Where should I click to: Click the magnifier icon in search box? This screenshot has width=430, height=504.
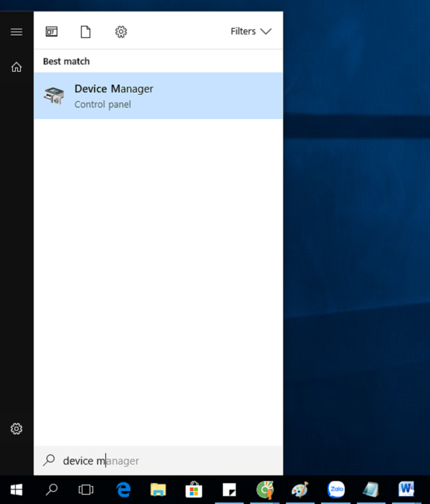[x=49, y=460]
